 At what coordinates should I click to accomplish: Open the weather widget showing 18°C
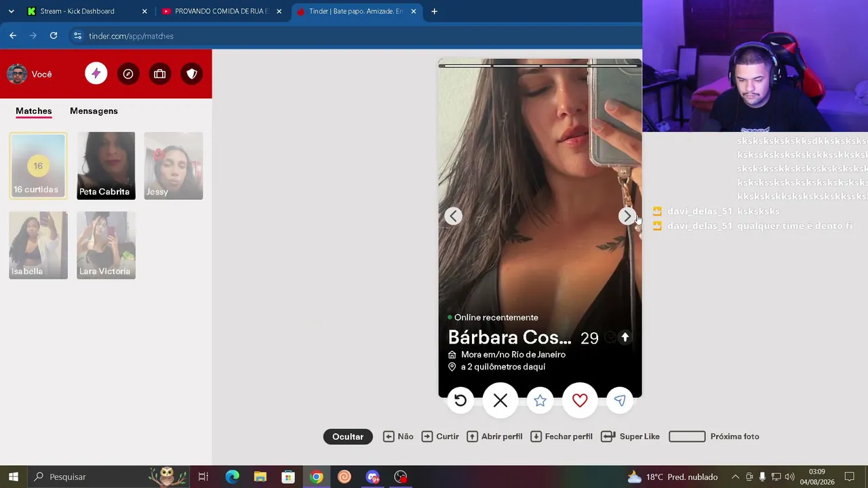click(x=673, y=476)
